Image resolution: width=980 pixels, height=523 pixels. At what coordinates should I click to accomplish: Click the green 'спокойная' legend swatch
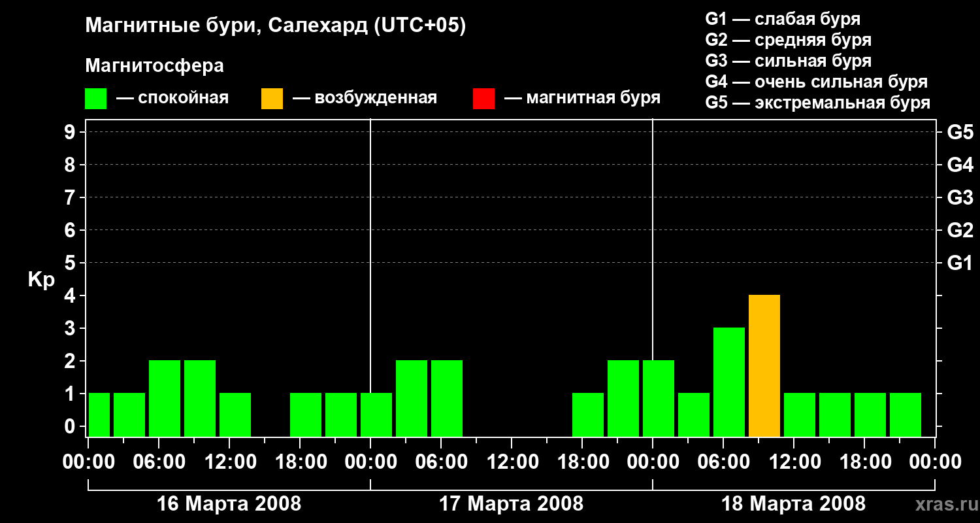(x=95, y=98)
